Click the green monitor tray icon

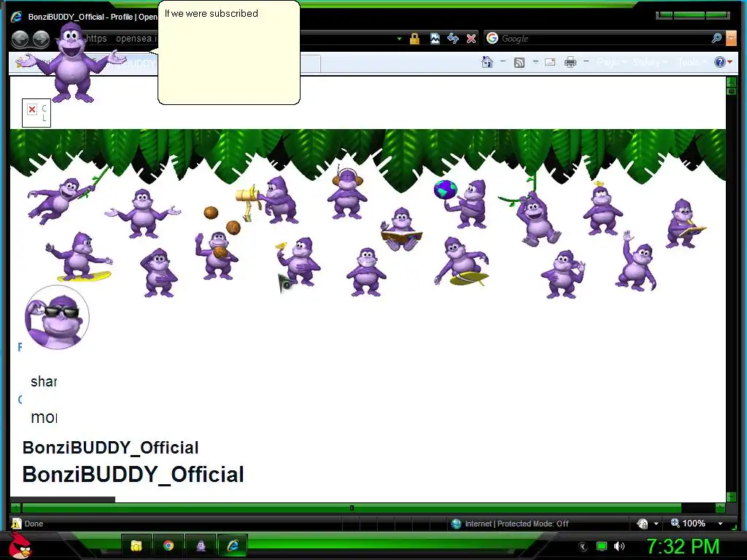coord(602,546)
